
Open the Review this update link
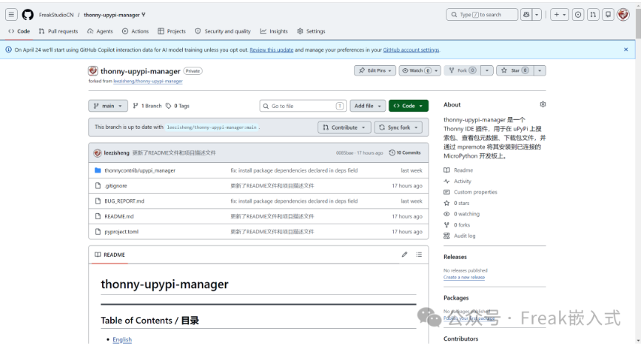272,50
